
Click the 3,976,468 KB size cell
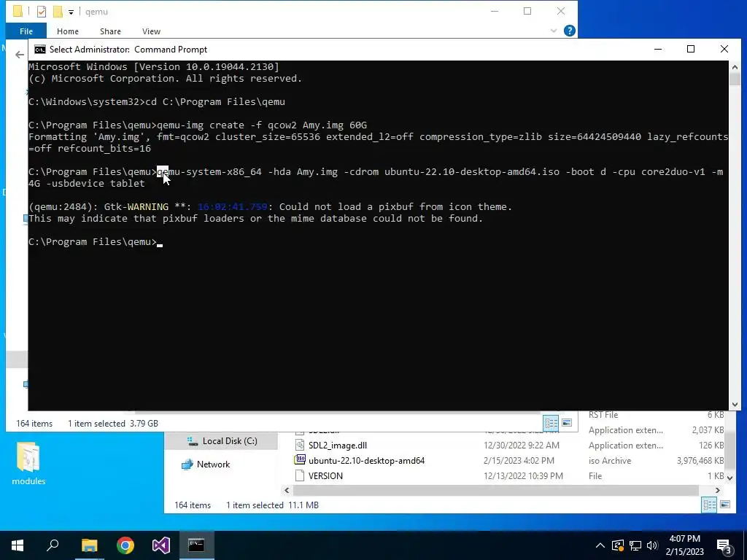[x=700, y=461]
